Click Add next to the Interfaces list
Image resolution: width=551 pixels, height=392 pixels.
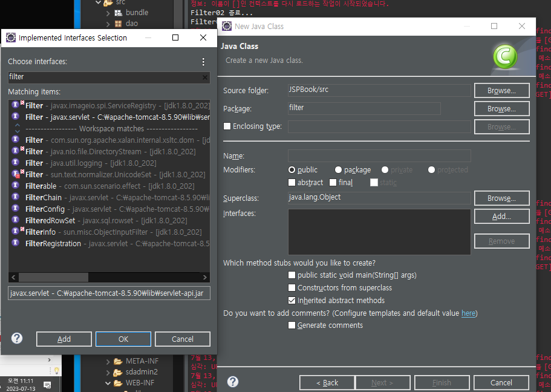tap(501, 216)
